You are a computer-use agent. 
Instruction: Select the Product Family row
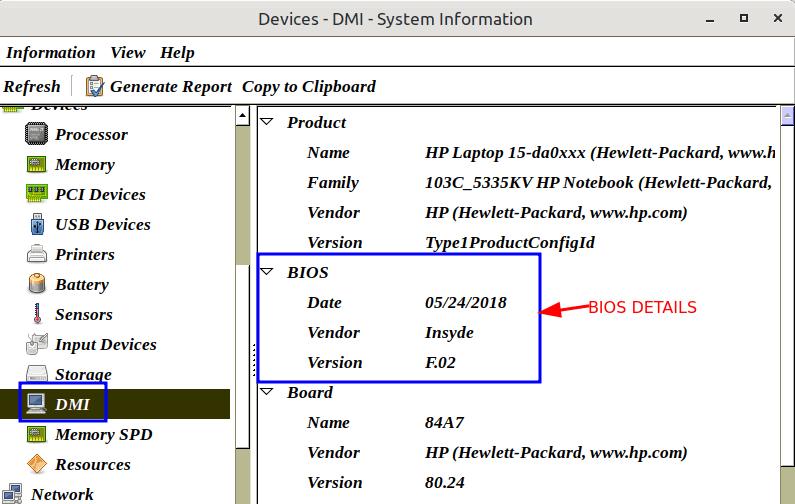[x=517, y=183]
